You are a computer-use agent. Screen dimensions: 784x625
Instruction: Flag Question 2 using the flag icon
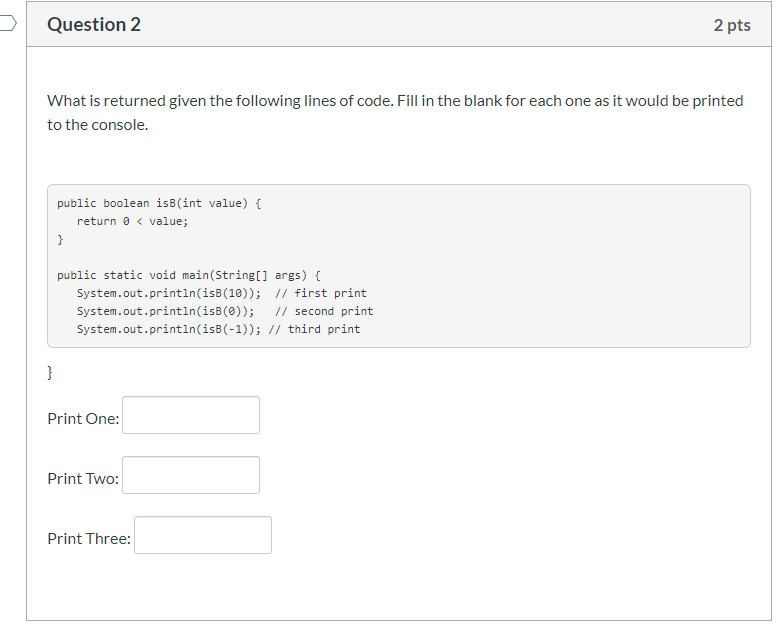click(8, 23)
